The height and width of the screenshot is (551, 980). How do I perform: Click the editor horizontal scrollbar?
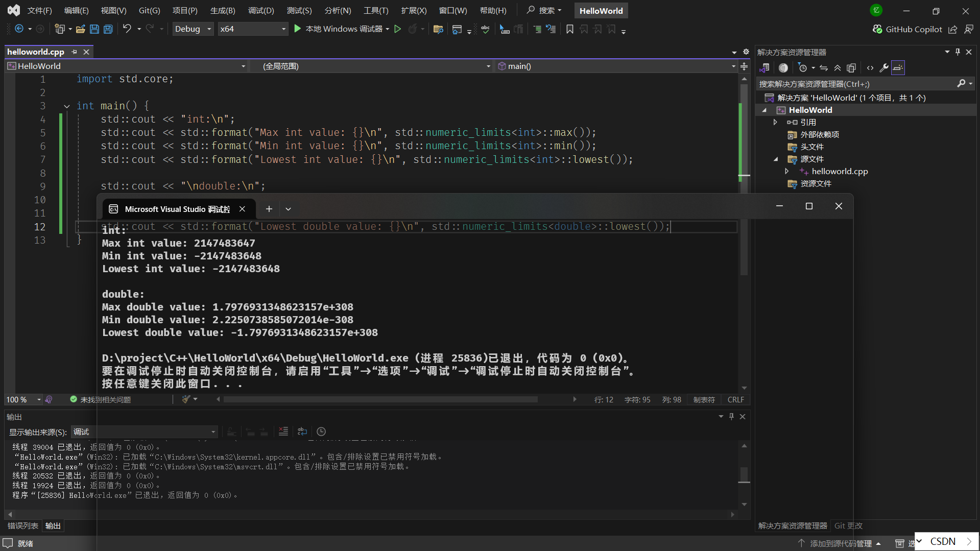tap(380, 399)
